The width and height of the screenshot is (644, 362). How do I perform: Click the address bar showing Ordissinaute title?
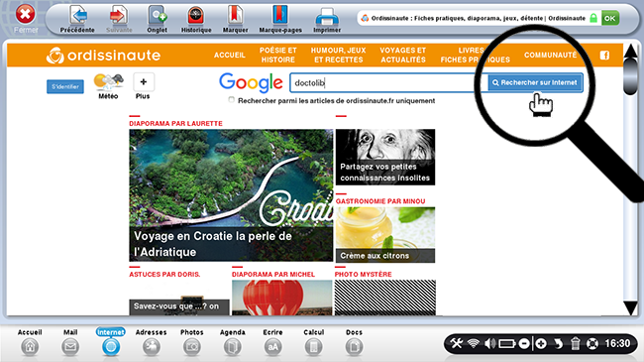[x=478, y=18]
